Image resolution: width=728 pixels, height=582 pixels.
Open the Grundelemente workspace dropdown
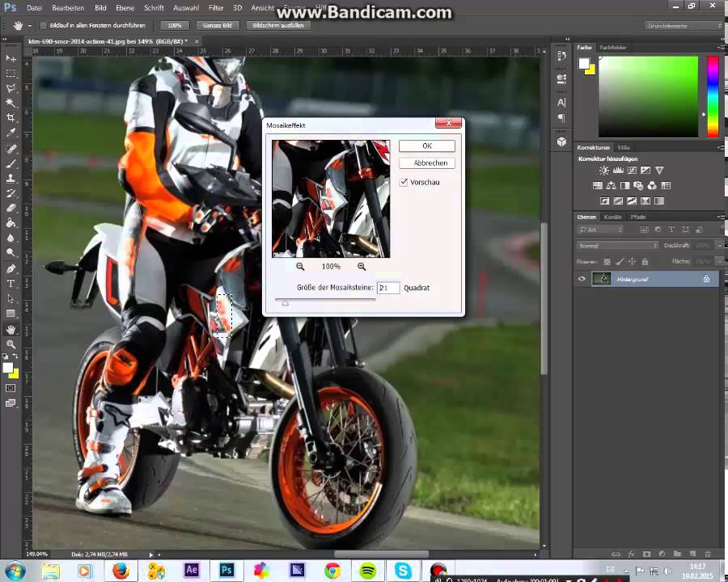684,26
